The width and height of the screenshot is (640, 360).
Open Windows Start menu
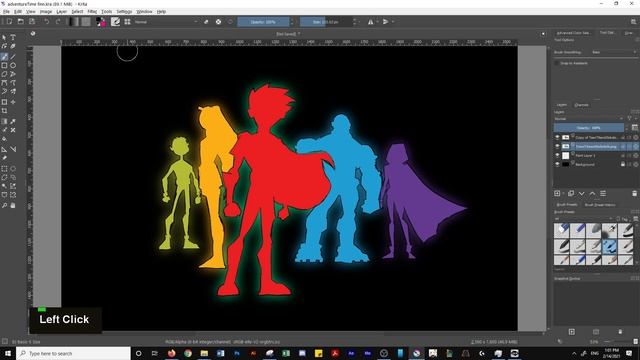pyautogui.click(x=8, y=353)
